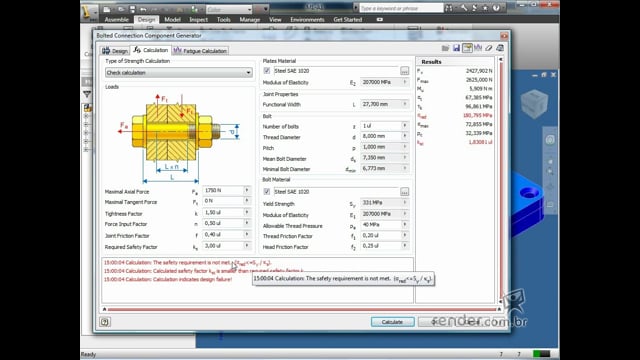Click the filter funnel icon in browser panel
Viewport: 640px width, 360px height.
pos(87,95)
